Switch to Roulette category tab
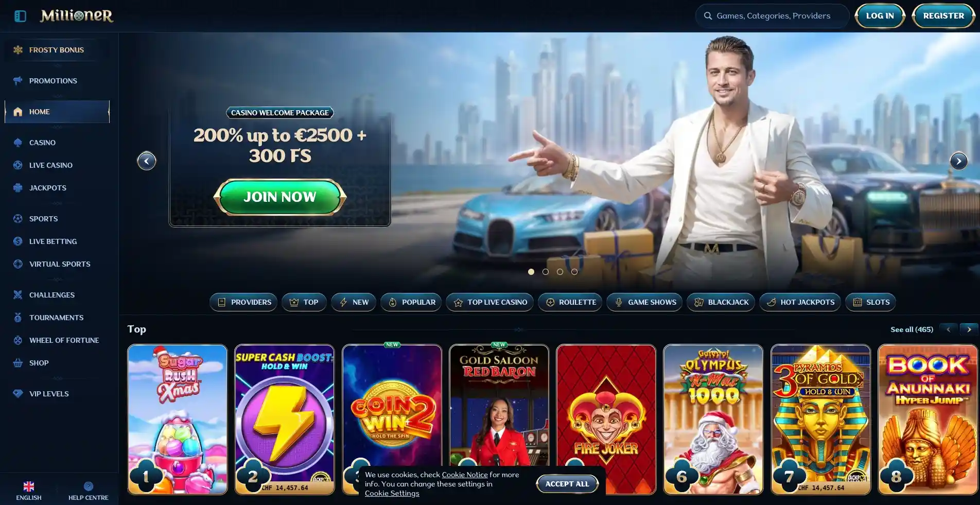Viewport: 980px width, 505px height. tap(570, 302)
